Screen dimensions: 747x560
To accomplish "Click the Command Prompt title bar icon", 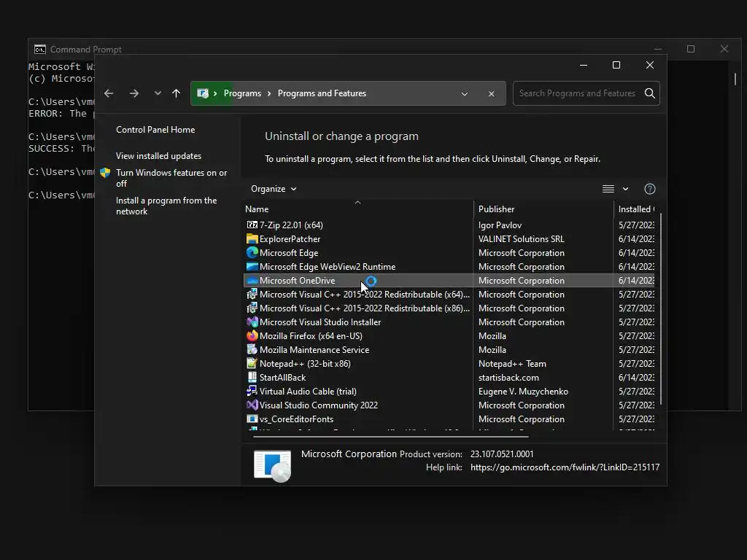I will tap(40, 49).
